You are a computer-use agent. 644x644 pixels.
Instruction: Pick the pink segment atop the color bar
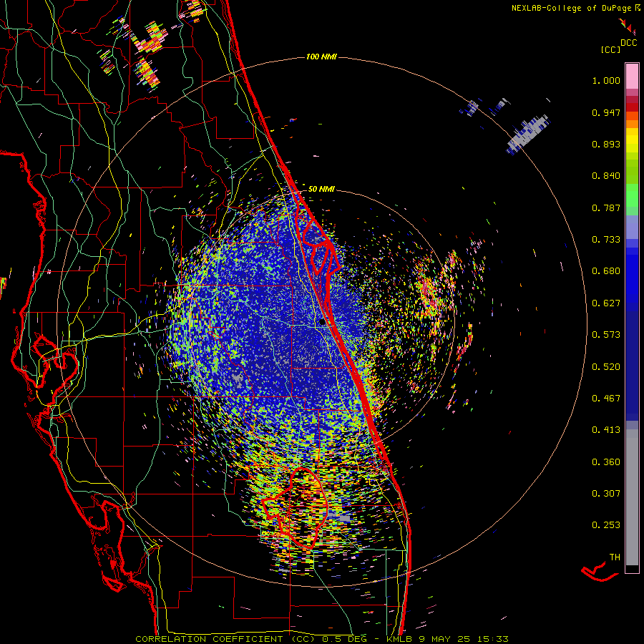point(632,76)
